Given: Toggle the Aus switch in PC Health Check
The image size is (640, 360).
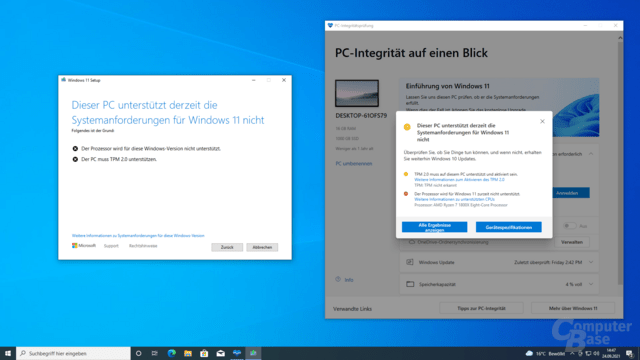Looking at the screenshot, I should [x=569, y=226].
